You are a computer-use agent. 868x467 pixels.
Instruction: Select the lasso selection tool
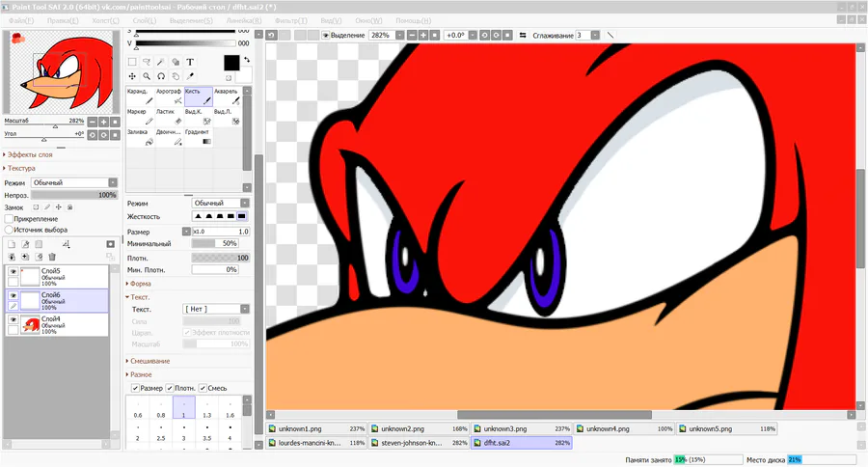(147, 62)
